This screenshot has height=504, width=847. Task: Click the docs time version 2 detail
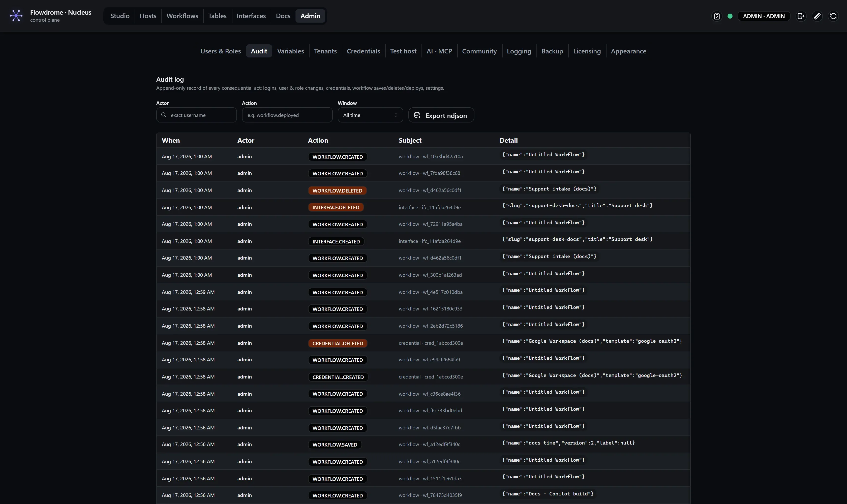[x=568, y=443]
